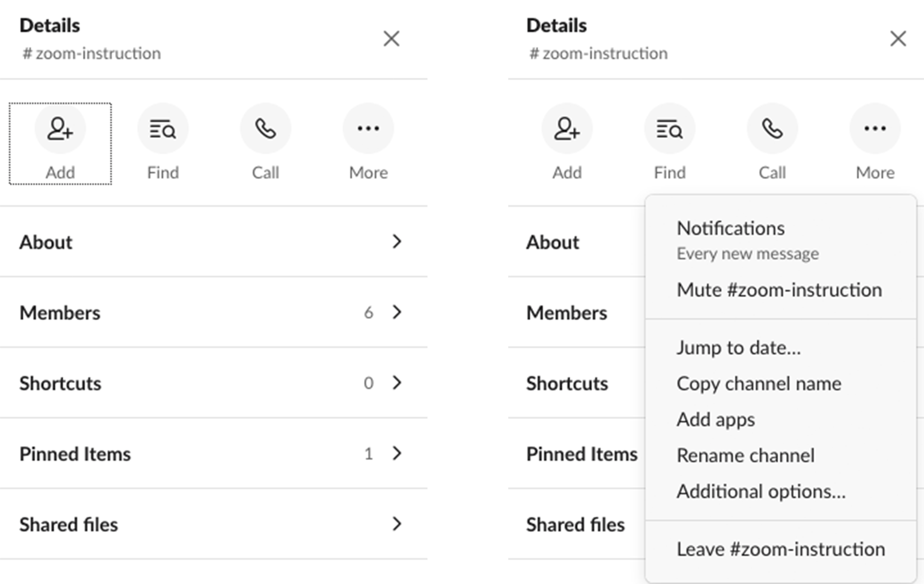Viewport: 924px width, 584px height.
Task: Open About section in the right panel
Action: point(577,242)
